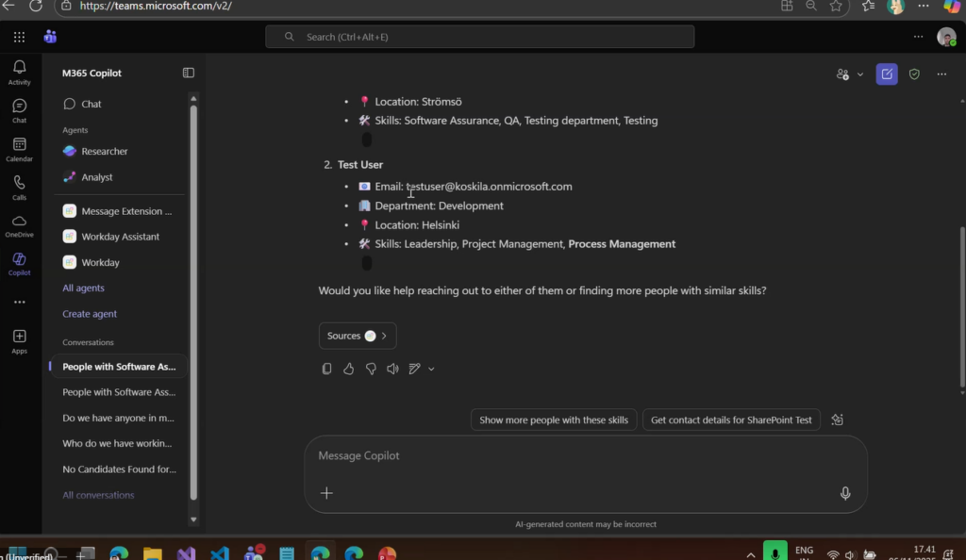The width and height of the screenshot is (966, 560).
Task: Give thumbs down to response
Action: [371, 369]
